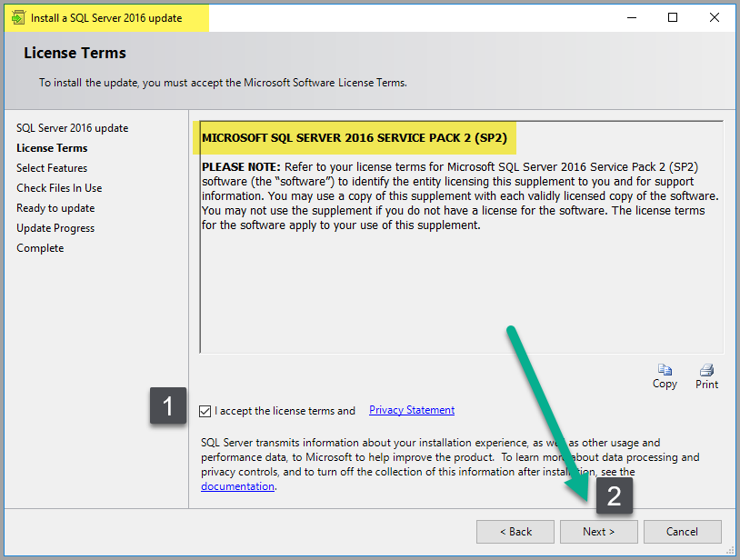Open the Privacy Statement link
Viewport: 740px width, 560px height.
coord(412,410)
